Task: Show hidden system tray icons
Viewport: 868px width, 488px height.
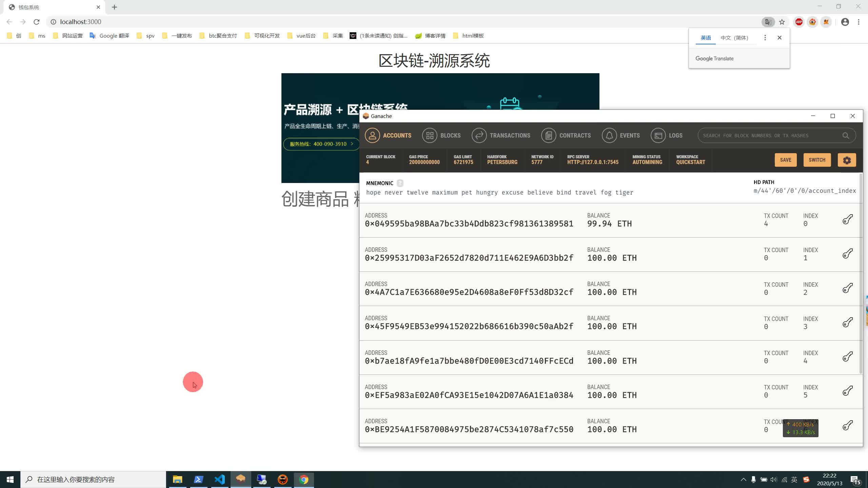Action: (743, 480)
